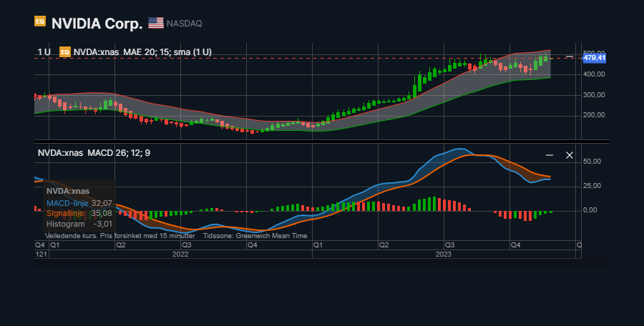The image size is (644, 326).
Task: Click the 400,00 level on the price axis
Action: [595, 74]
